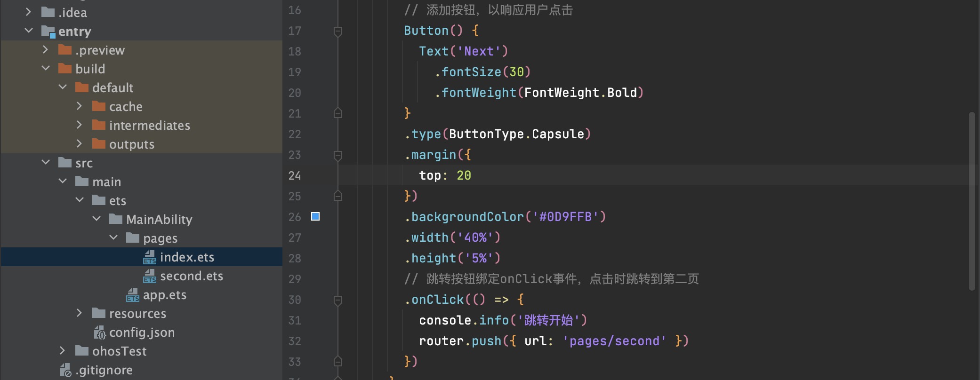980x380 pixels.
Task: Click the orange default folder icon
Action: click(x=82, y=87)
